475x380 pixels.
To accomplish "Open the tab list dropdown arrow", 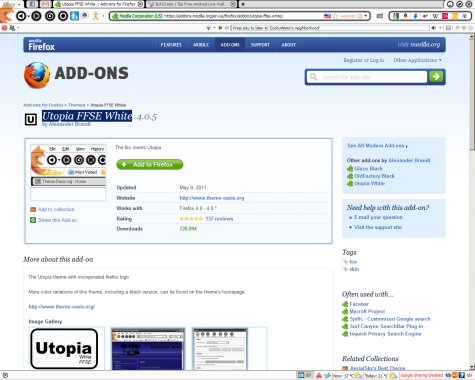I will click(243, 4).
